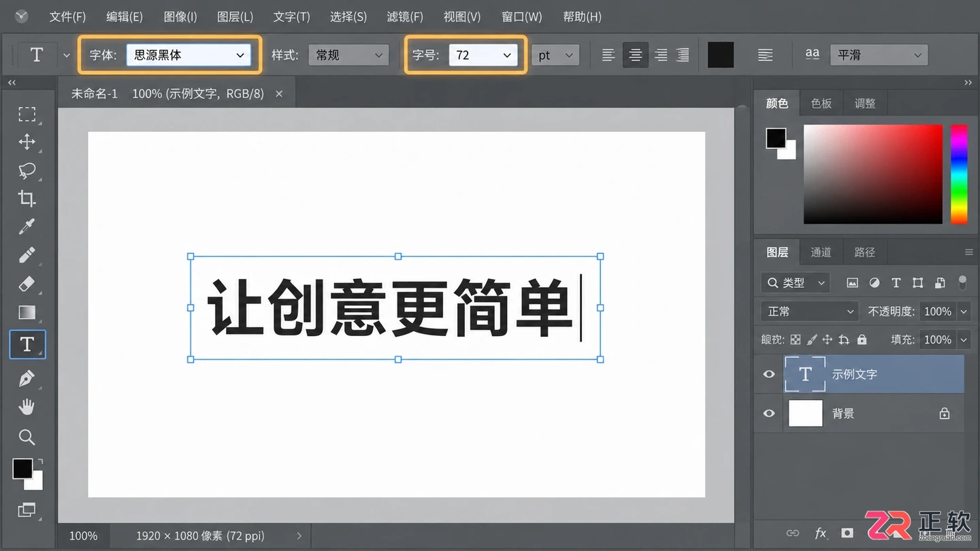The width and height of the screenshot is (980, 551).
Task: Select the Gradient tool
Action: tap(27, 312)
